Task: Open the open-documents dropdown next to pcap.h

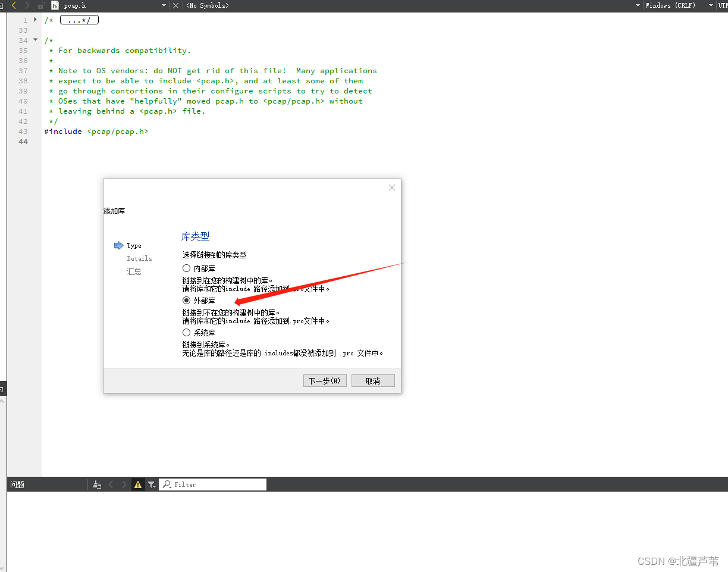Action: pyautogui.click(x=163, y=5)
